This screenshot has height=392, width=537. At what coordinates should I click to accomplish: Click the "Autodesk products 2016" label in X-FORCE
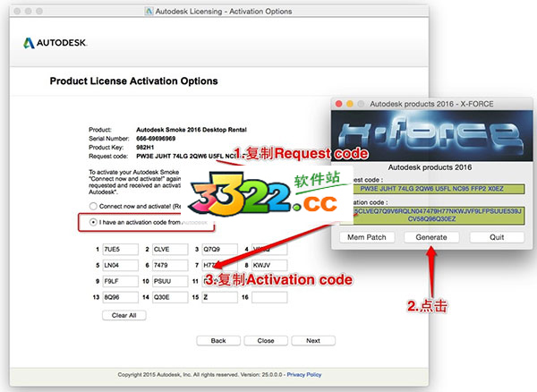coord(430,167)
